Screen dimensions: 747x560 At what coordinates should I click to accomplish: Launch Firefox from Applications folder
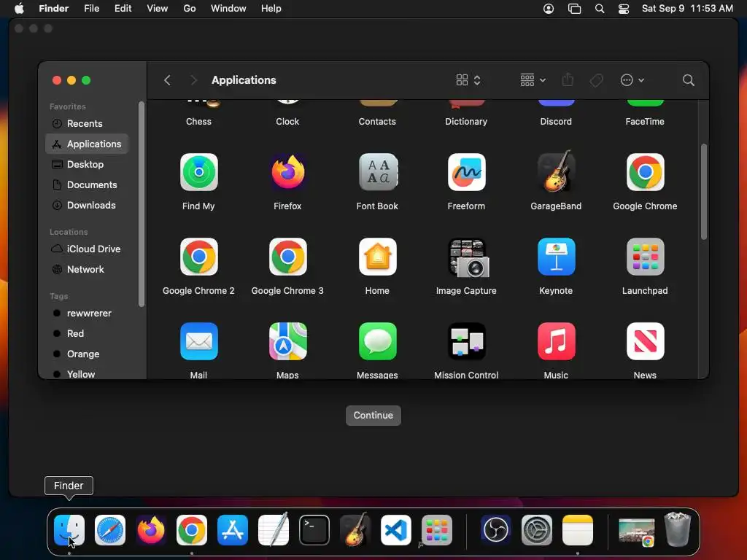click(287, 172)
